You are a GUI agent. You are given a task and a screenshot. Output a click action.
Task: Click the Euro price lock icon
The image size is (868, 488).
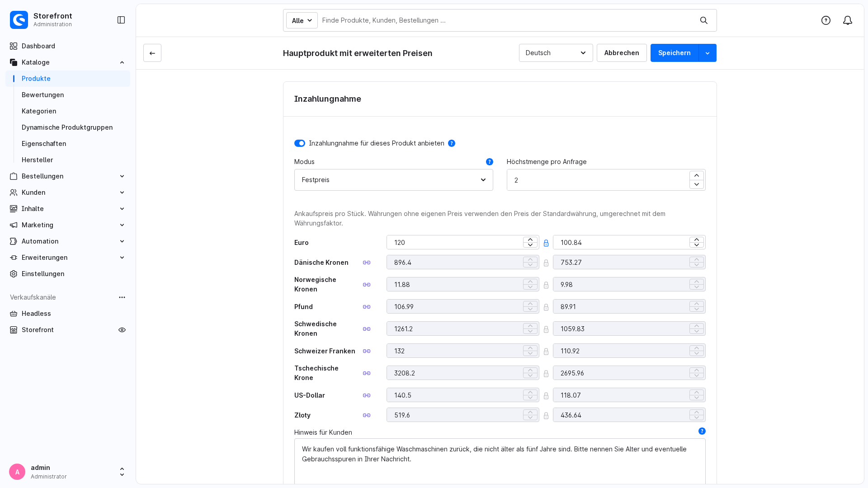point(546,243)
